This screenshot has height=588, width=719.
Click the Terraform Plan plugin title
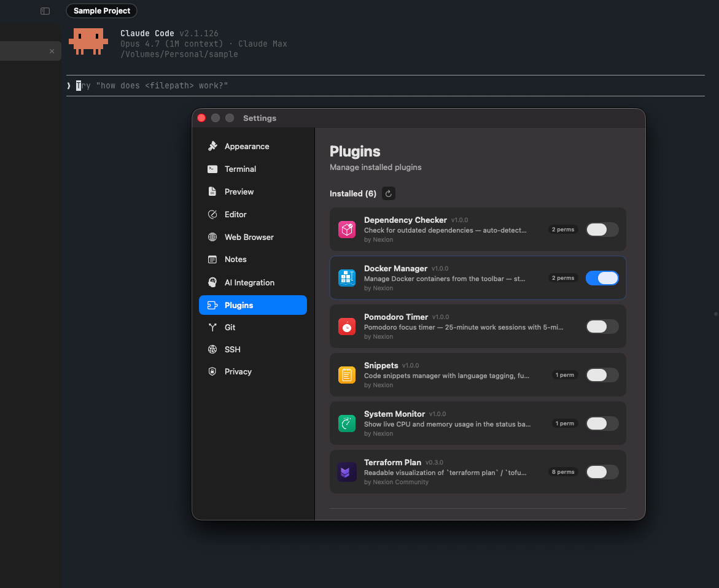392,462
